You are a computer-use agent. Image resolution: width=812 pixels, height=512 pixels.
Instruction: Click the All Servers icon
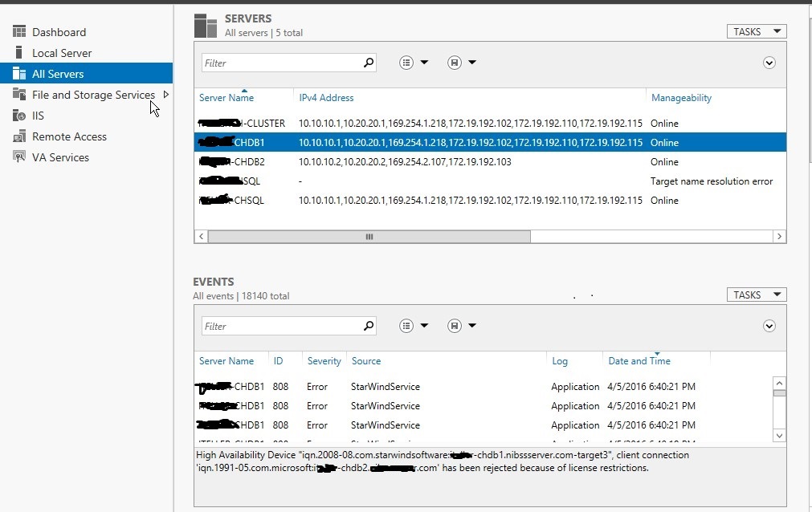tap(19, 74)
